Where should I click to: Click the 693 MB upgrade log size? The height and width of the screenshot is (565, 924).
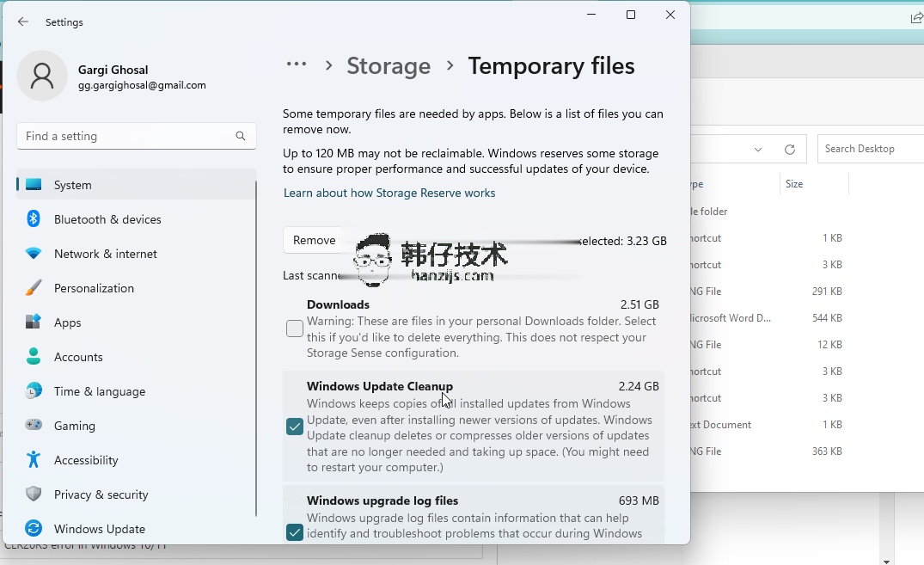pos(639,501)
